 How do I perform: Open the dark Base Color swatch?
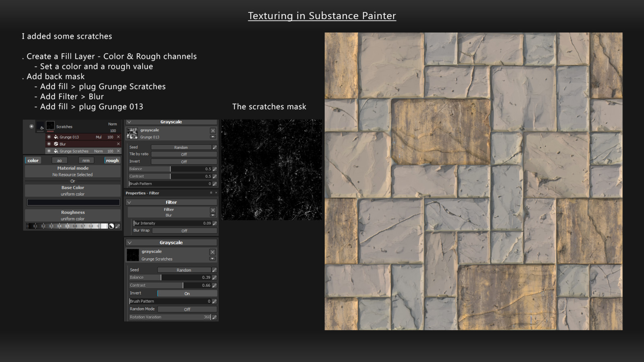(73, 202)
